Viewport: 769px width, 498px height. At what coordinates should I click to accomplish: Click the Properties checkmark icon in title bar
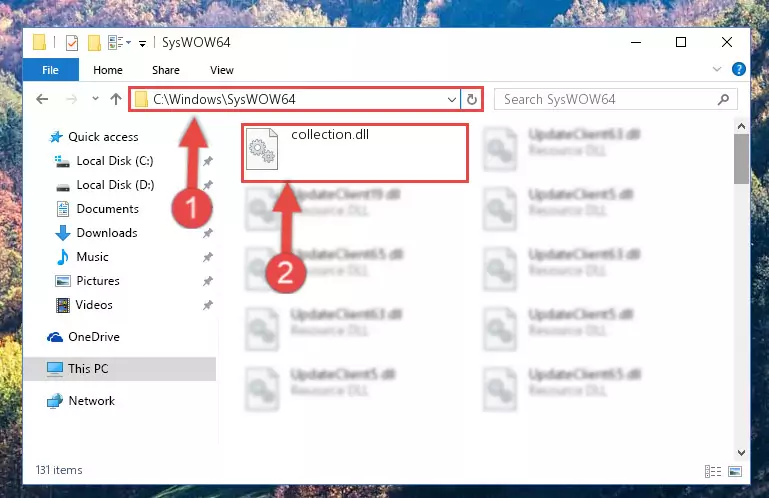tap(72, 43)
